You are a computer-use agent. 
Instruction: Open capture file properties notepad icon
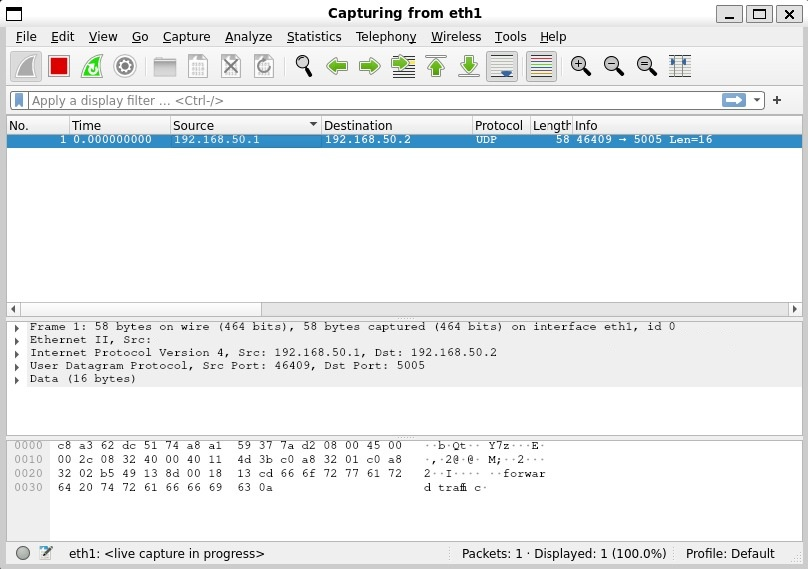pos(46,553)
